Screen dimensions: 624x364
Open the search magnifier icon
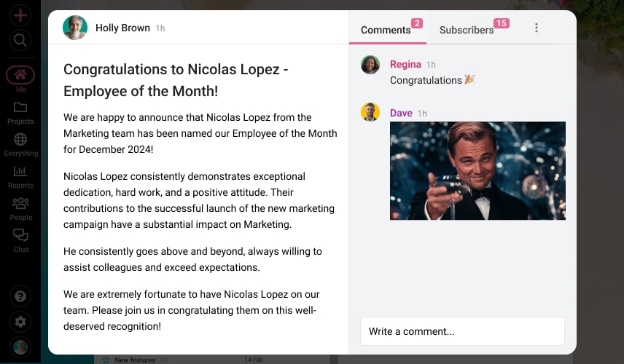tap(20, 40)
